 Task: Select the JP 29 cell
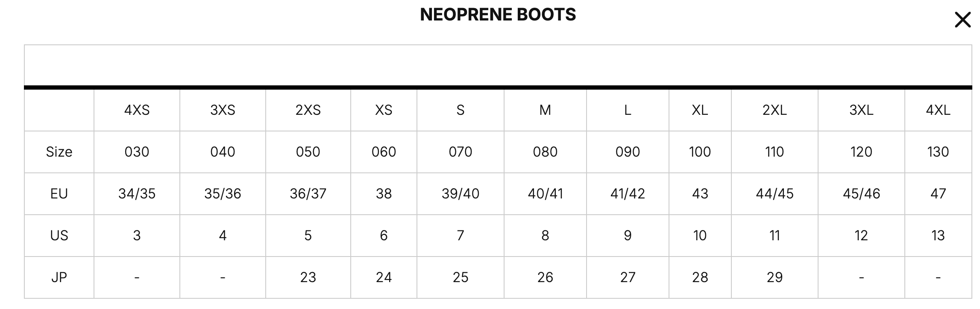pyautogui.click(x=775, y=277)
